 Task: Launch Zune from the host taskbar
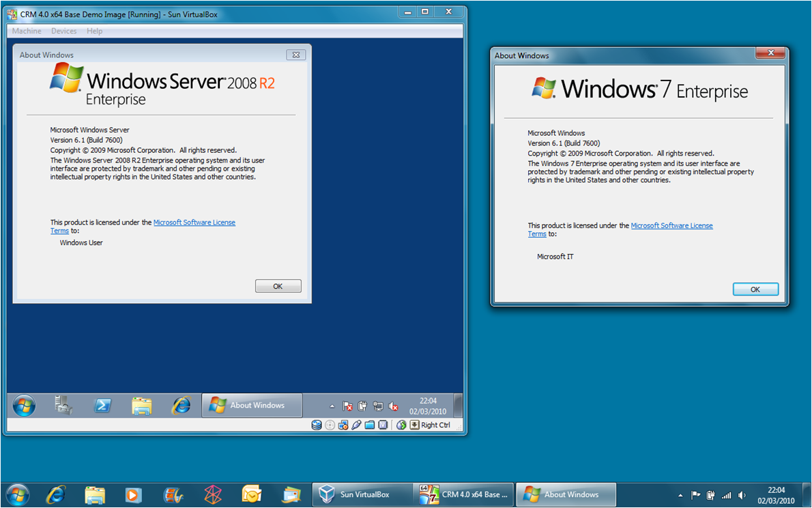click(213, 494)
